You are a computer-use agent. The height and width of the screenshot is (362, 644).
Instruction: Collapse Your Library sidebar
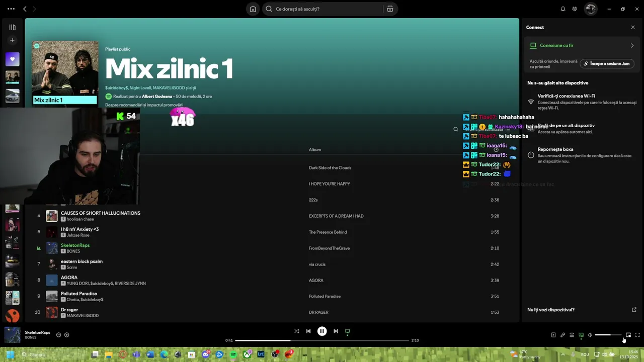pos(13,28)
